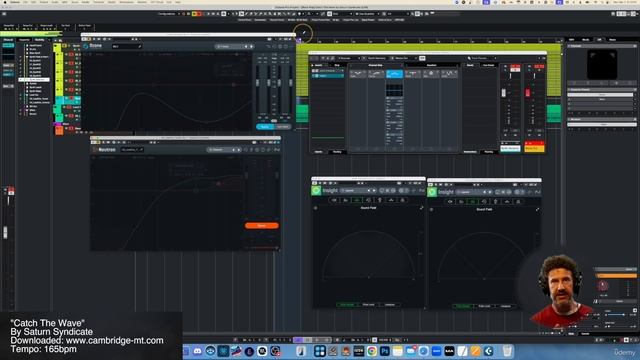Move the red output fader in Channel Settings
Viewport: 640px width, 360px height.
pyautogui.click(x=528, y=93)
